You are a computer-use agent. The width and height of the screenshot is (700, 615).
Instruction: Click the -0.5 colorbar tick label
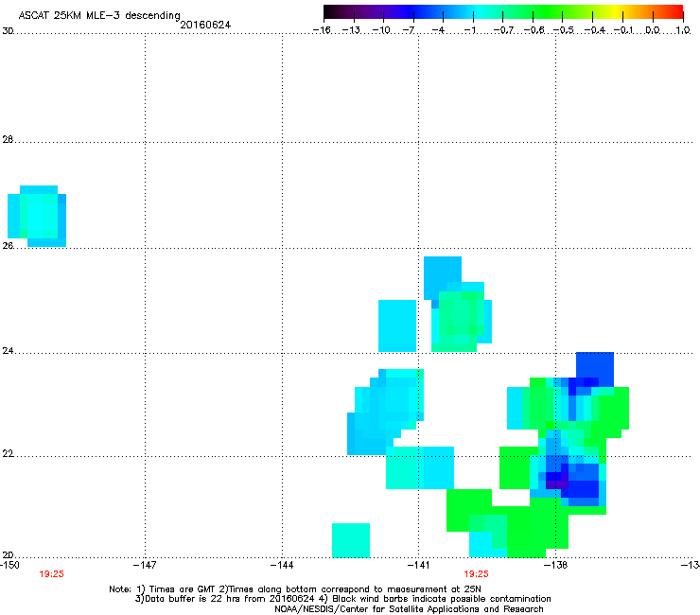564,30
